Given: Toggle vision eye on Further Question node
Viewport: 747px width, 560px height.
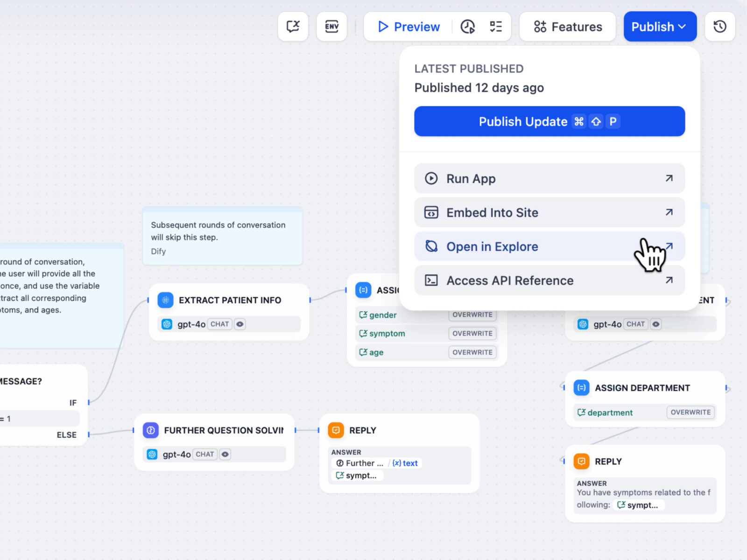Looking at the screenshot, I should pyautogui.click(x=225, y=455).
